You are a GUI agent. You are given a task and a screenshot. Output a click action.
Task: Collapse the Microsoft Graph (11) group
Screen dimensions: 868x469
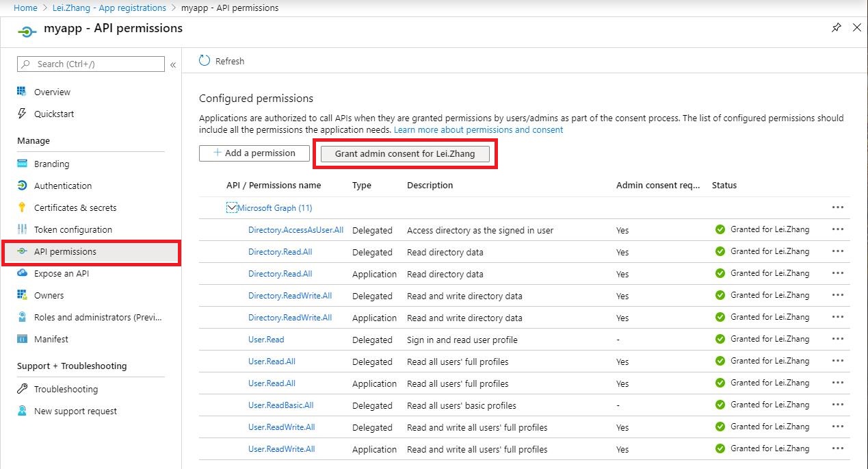pos(231,207)
